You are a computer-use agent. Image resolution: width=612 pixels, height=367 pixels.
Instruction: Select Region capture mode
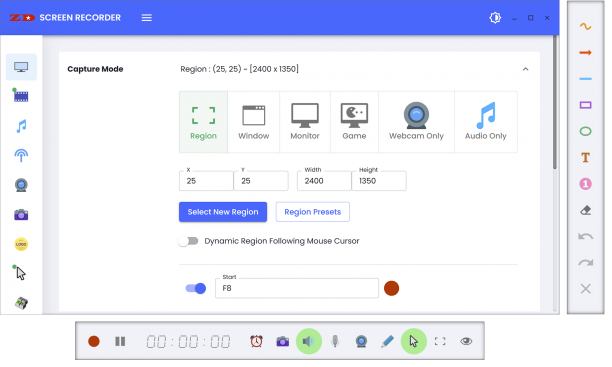(x=203, y=122)
